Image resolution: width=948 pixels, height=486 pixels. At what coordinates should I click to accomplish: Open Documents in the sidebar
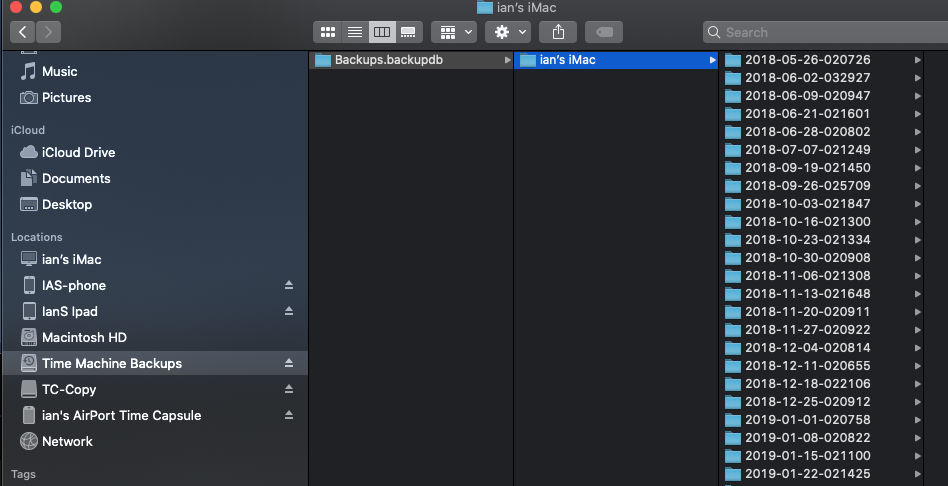(155, 178)
